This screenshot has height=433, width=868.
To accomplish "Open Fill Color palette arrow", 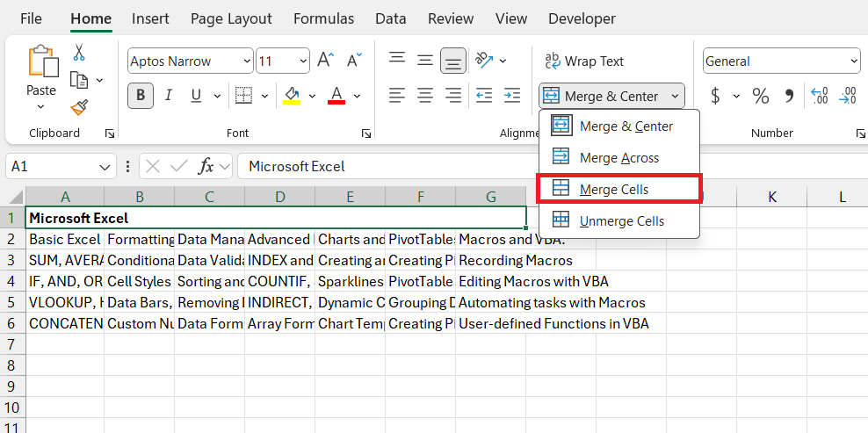I will click(312, 97).
